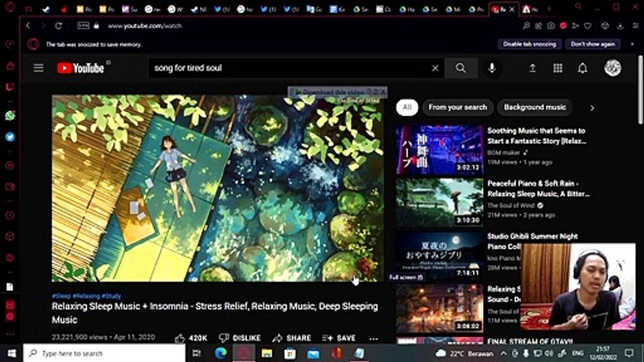
Task: Open Task View on the taskbar
Action: click(x=197, y=353)
